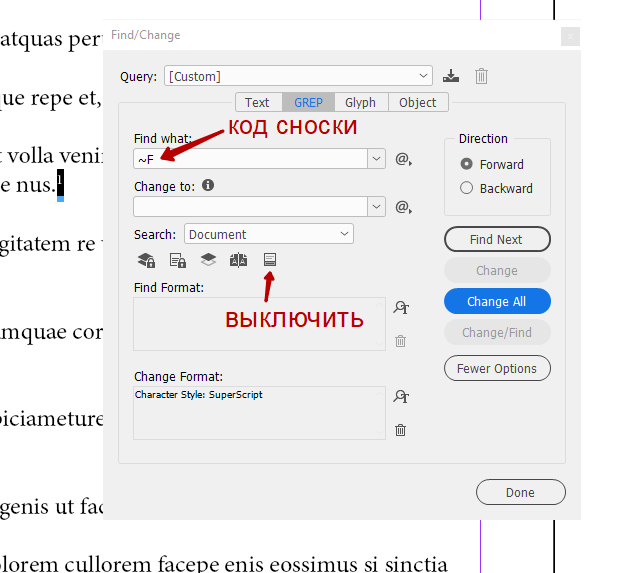Clear Change Format attributes trash icon
The image size is (637, 573).
(400, 430)
